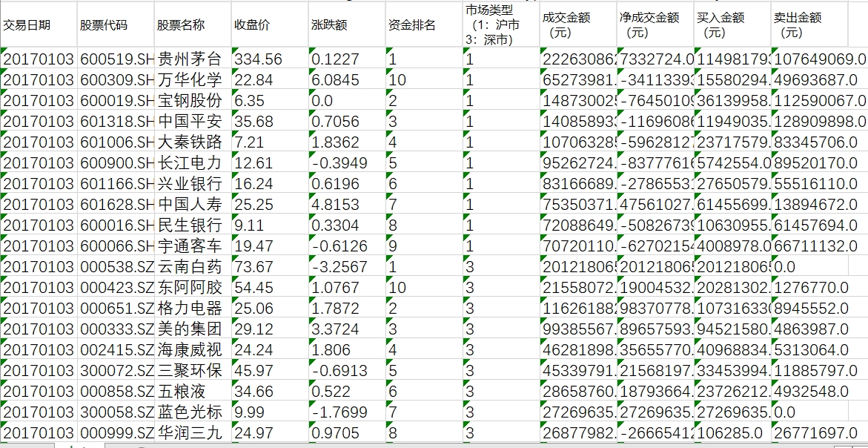868x448 pixels.
Task: Select the 大秦铁路 cell
Action: [x=193, y=141]
